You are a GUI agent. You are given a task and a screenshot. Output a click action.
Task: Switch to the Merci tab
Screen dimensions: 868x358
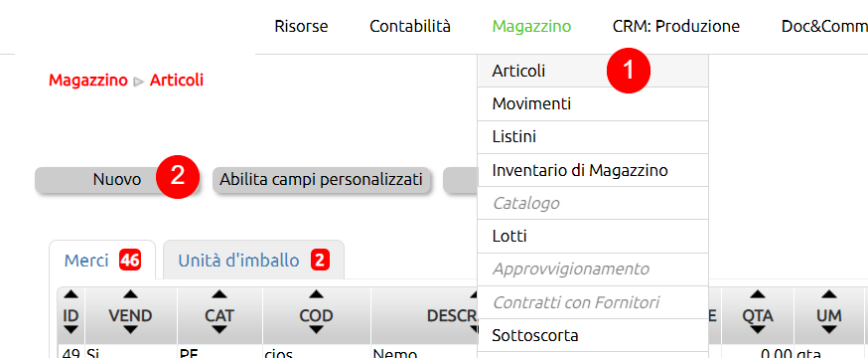pyautogui.click(x=102, y=260)
